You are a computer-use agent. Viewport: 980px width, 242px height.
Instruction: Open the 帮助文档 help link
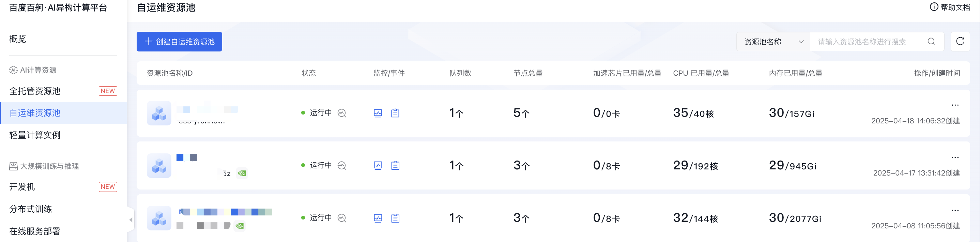tap(950, 7)
